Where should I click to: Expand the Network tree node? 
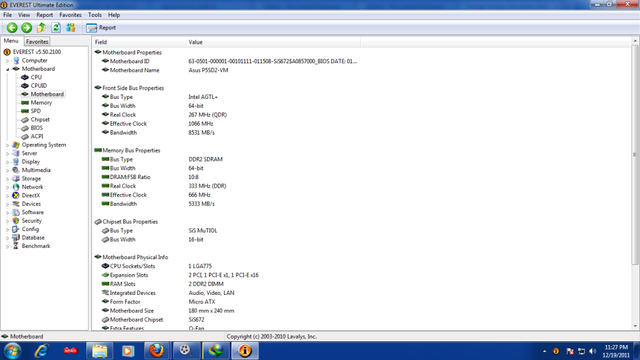click(7, 187)
